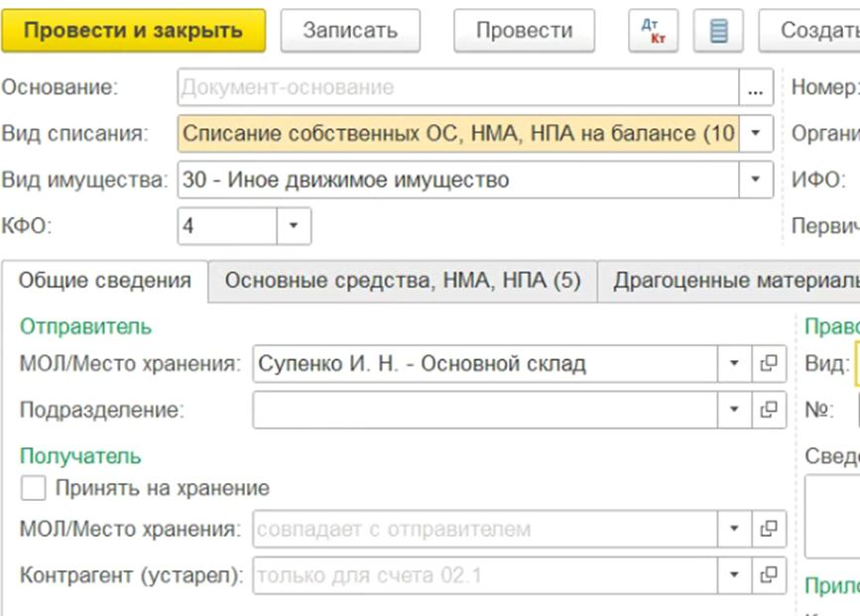The height and width of the screenshot is (616, 860).
Task: Open the КФО dropdown list
Action: coord(294,225)
